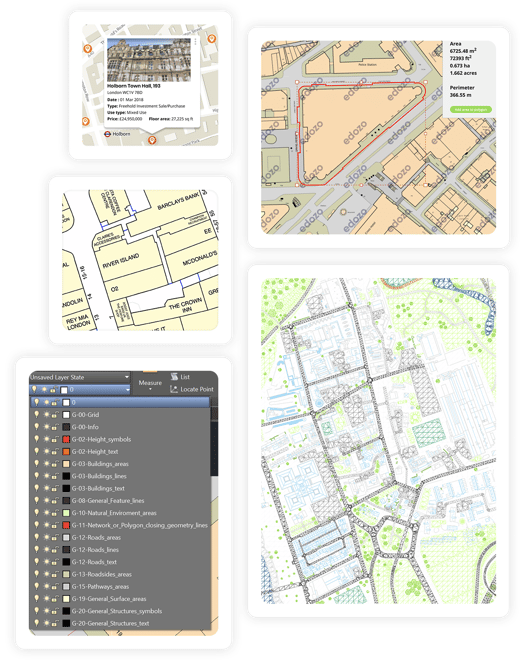Screen dimensions: 525x669
Task: Select layer name G-12-Roads_lines
Action: [95, 550]
